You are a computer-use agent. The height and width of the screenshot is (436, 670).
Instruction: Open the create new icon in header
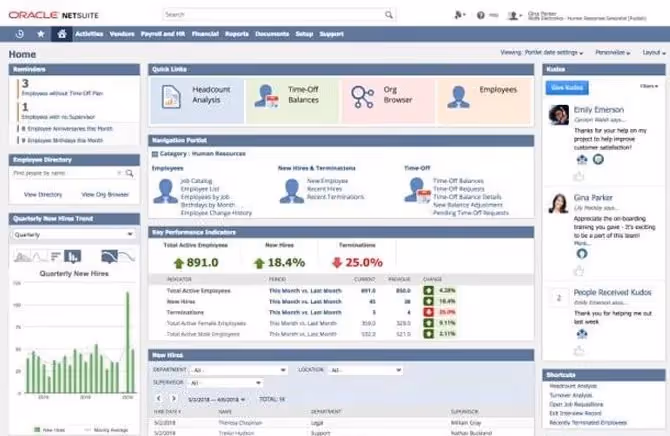pos(458,15)
